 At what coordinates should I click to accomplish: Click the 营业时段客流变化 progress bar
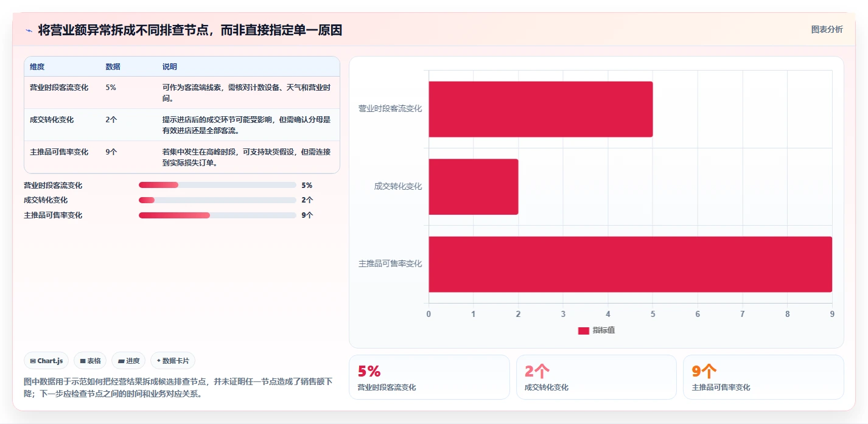pos(217,185)
